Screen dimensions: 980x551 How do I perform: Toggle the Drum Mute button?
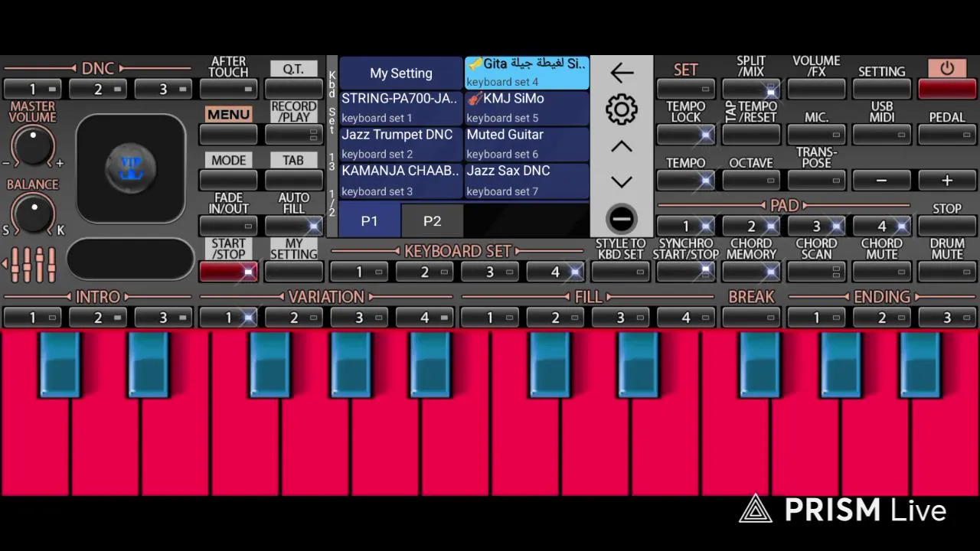click(947, 271)
